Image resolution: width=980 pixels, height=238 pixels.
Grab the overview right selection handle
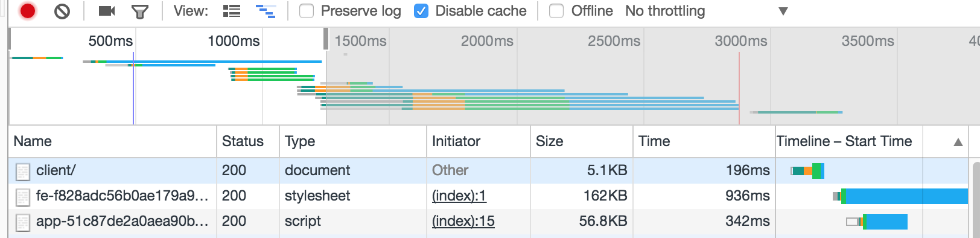[x=326, y=39]
